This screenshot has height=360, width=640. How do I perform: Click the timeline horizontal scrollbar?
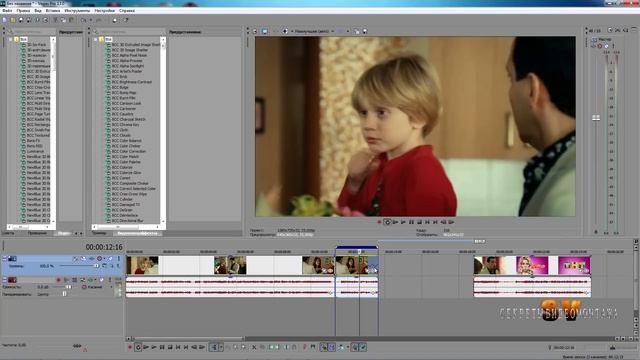pyautogui.click(x=371, y=338)
